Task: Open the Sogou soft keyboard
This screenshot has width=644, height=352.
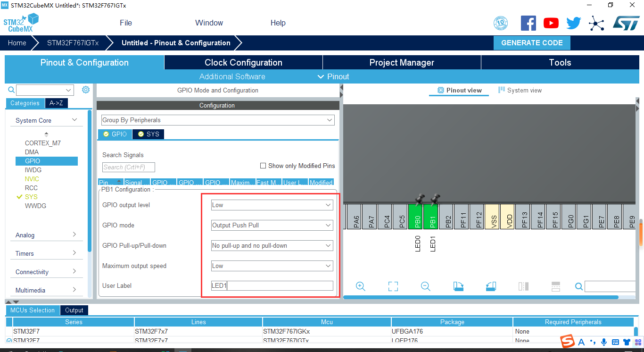Action: coord(615,342)
